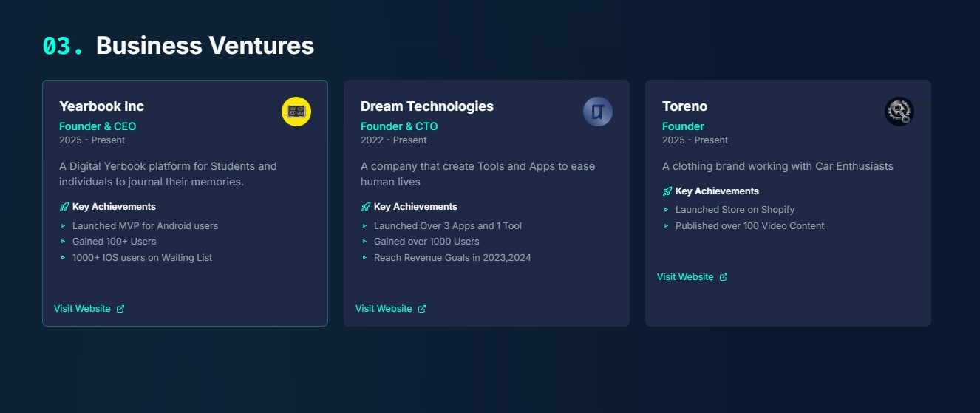Image resolution: width=980 pixels, height=413 pixels.
Task: Click 'Gained 100+ Users' achievement
Action: click(x=114, y=242)
